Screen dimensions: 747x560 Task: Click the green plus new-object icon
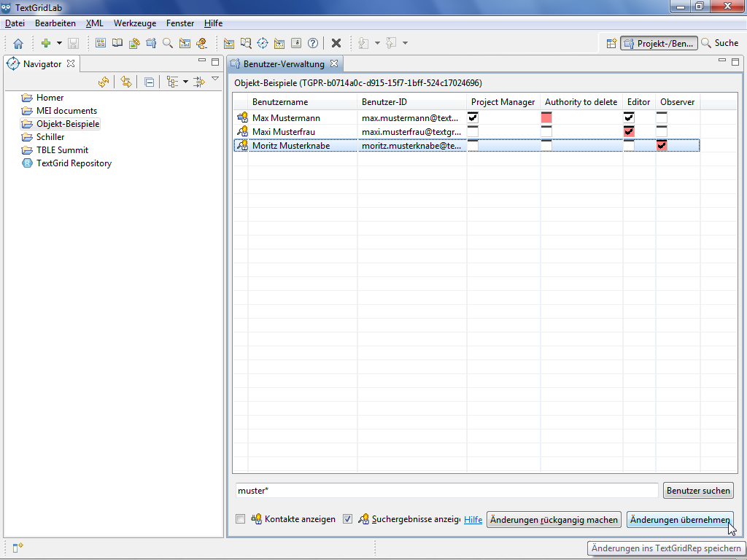click(x=46, y=44)
